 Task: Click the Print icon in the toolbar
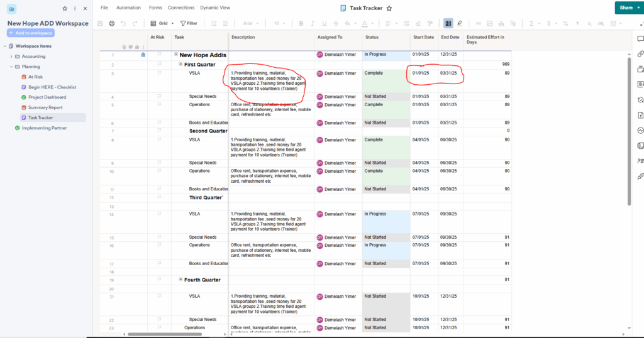point(112,23)
